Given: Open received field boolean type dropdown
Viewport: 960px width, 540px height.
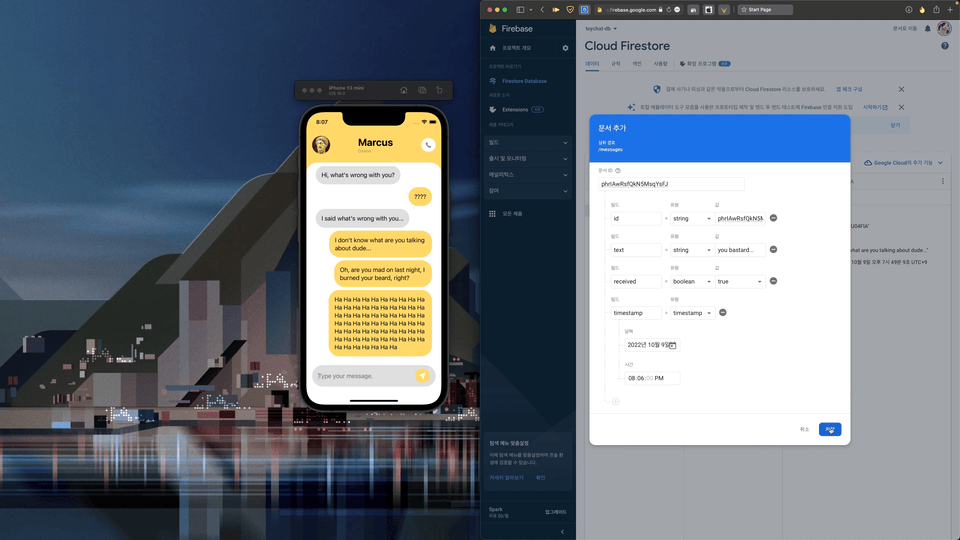Looking at the screenshot, I should pos(692,282).
